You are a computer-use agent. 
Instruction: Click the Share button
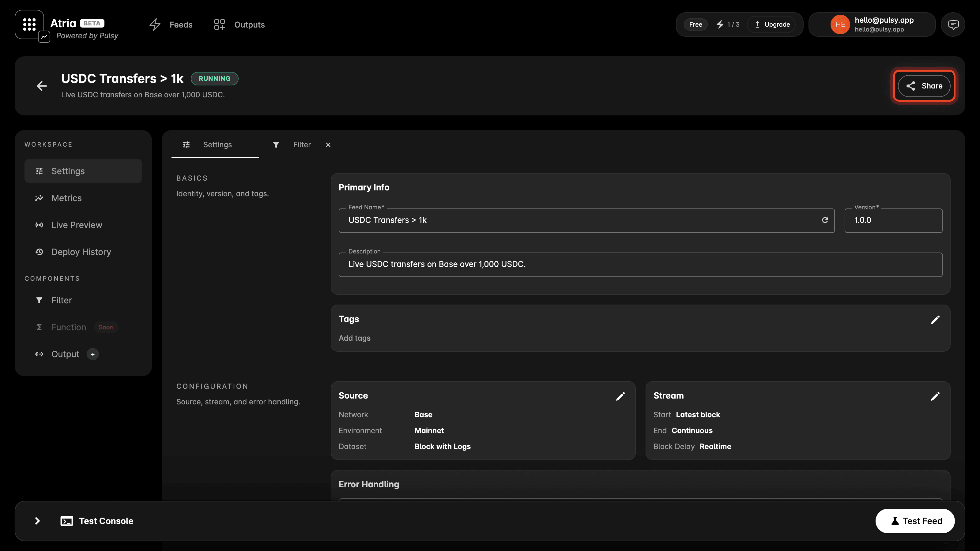pyautogui.click(x=924, y=86)
